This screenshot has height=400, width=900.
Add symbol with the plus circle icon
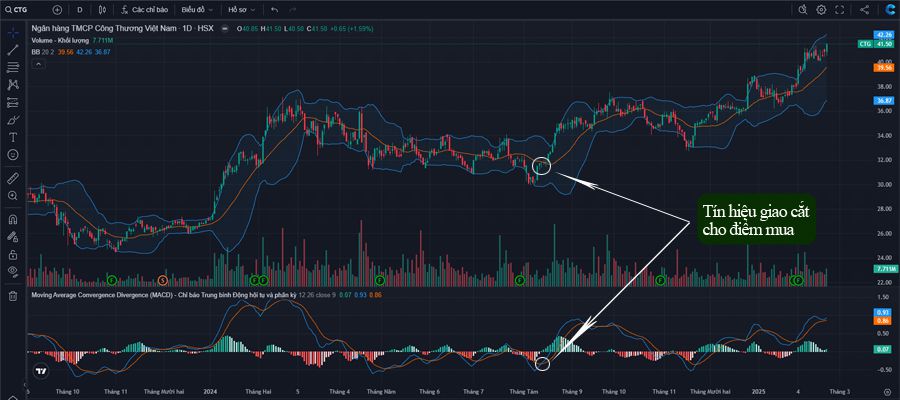click(57, 9)
